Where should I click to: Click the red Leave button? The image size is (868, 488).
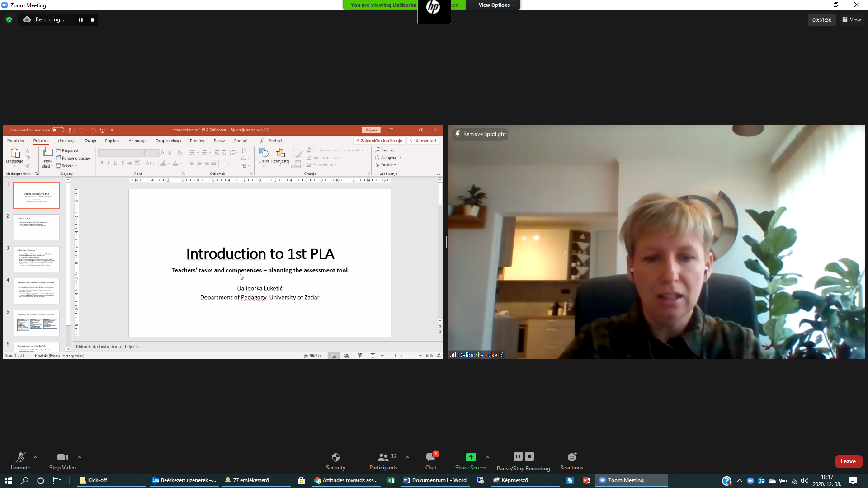pos(848,461)
